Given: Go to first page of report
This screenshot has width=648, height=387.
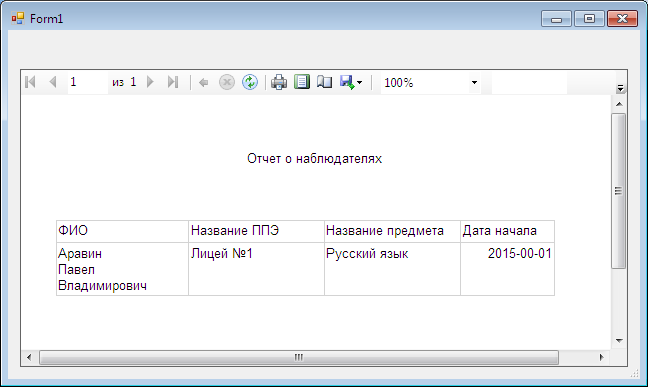Looking at the screenshot, I should [30, 82].
